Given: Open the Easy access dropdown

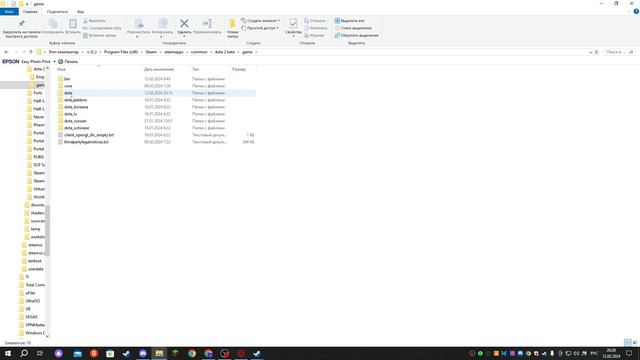Looking at the screenshot, I should point(260,28).
